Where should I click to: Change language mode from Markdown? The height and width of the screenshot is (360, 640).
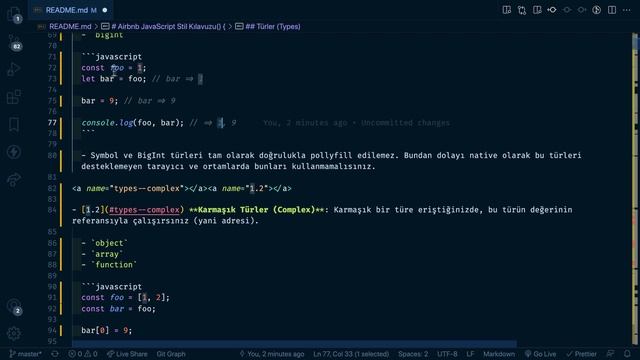[499, 354]
